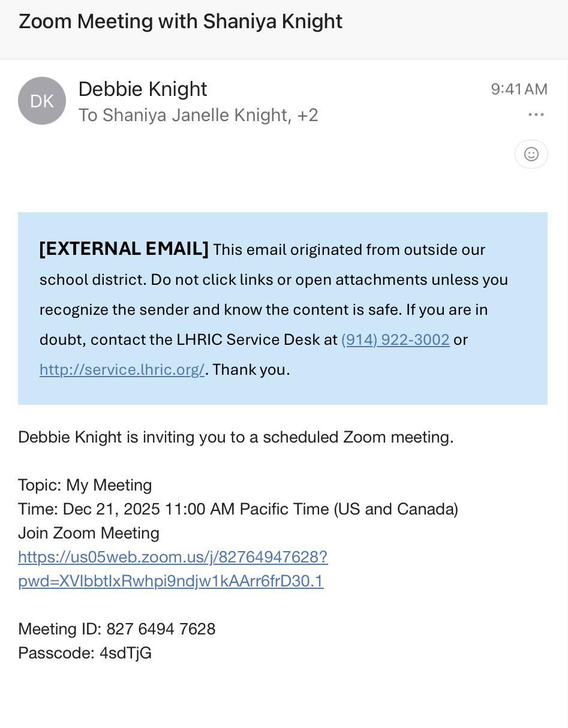Click the DK sender avatar

point(42,101)
